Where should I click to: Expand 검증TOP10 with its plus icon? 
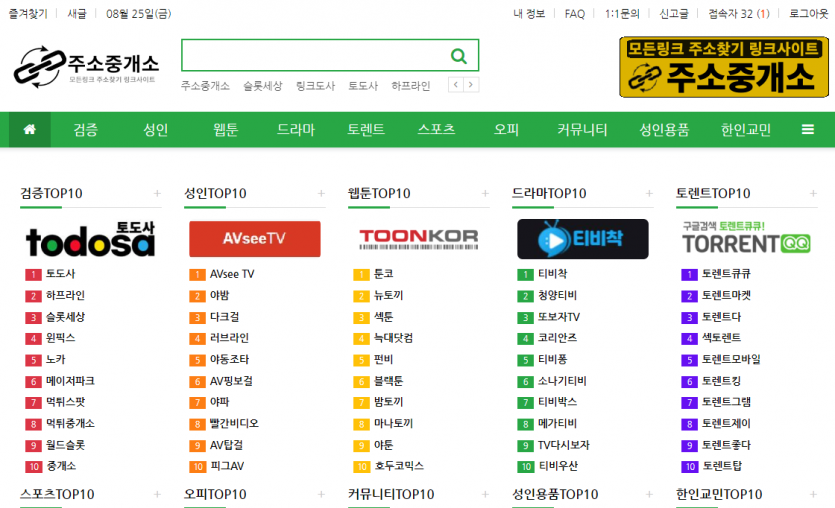point(157,193)
